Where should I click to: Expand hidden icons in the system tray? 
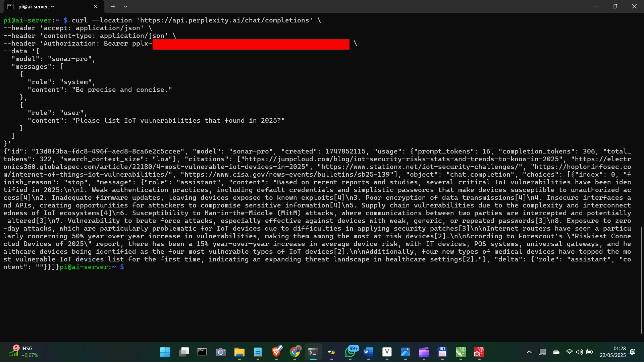[529, 352]
